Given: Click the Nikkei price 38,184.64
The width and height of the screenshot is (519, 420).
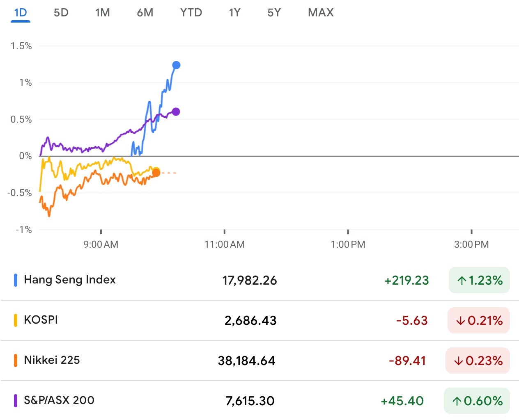Looking at the screenshot, I should [247, 361].
